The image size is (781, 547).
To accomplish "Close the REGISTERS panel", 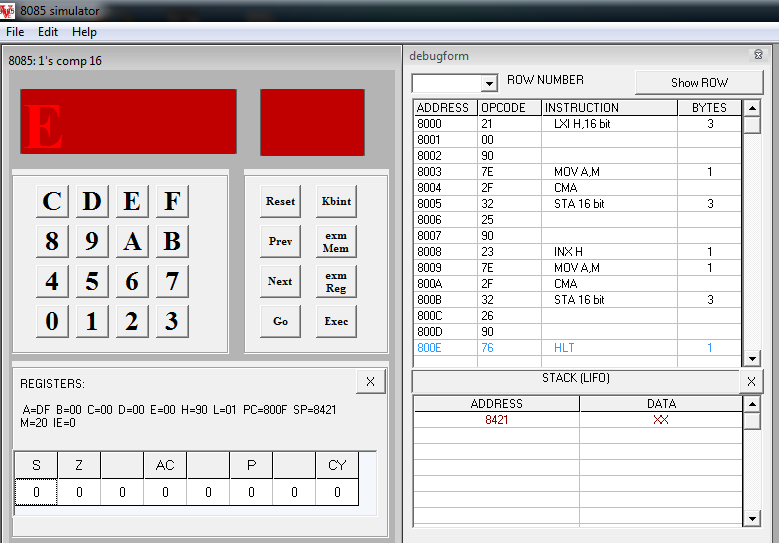I will coord(370,382).
